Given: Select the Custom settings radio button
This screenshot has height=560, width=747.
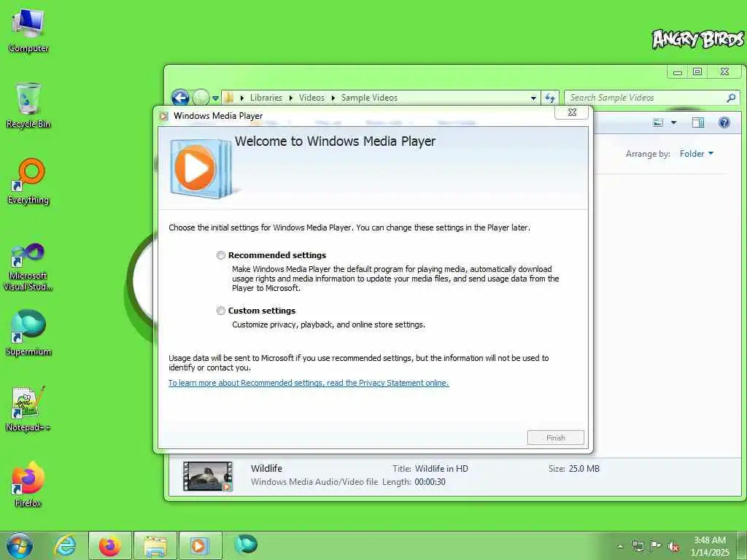Looking at the screenshot, I should coord(220,311).
